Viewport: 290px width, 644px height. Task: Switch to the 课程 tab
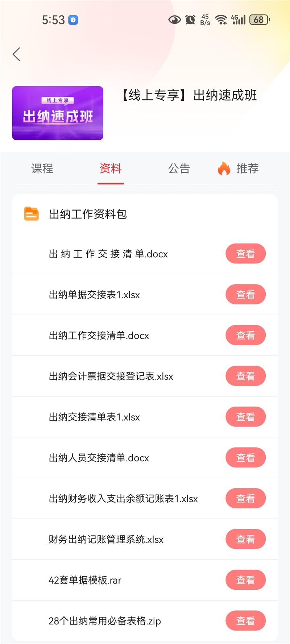pyautogui.click(x=42, y=169)
